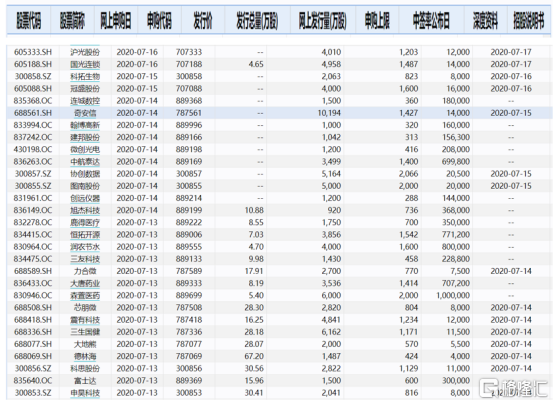Open the 震有科技 stock link
Viewport: 554px width, 405px height.
(x=85, y=320)
